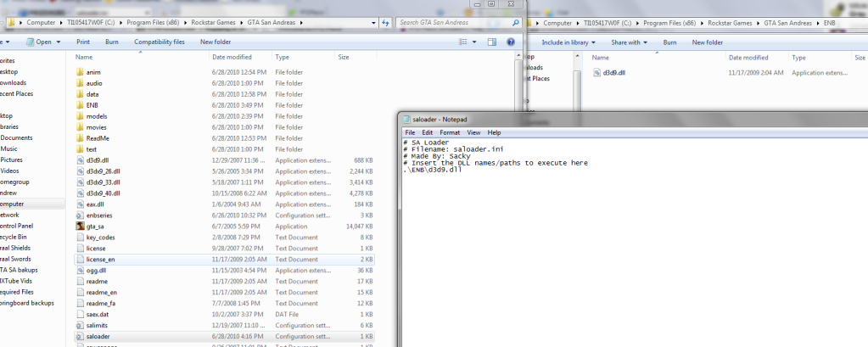Click the enbseries configuration file
This screenshot has width=868, height=347.
click(x=99, y=215)
